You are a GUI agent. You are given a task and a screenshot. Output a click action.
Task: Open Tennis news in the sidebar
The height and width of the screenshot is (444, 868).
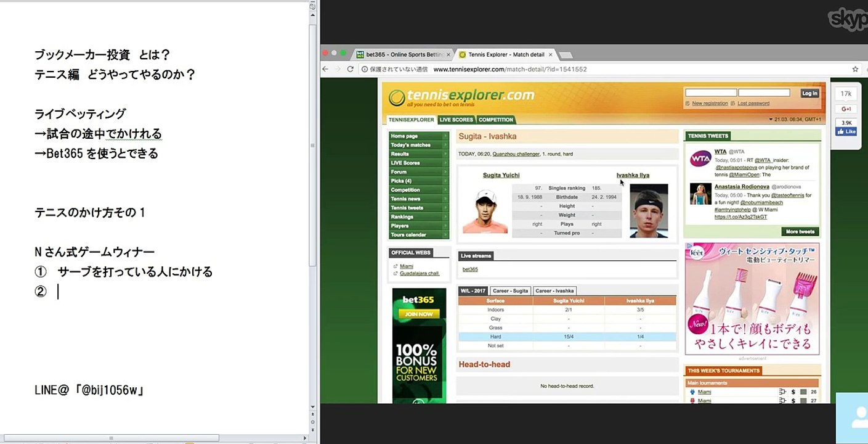click(418, 199)
